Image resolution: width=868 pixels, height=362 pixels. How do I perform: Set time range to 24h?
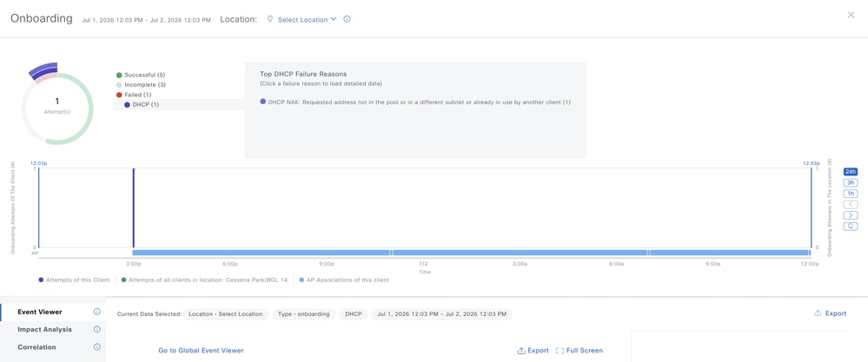851,171
